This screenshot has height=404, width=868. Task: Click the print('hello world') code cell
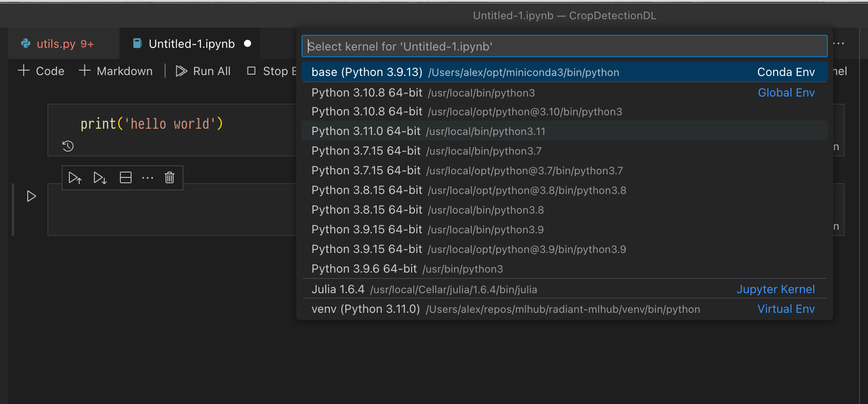(172, 130)
